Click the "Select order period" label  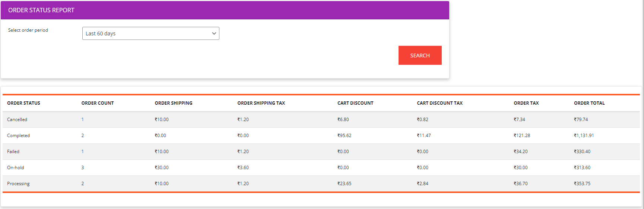[28, 30]
